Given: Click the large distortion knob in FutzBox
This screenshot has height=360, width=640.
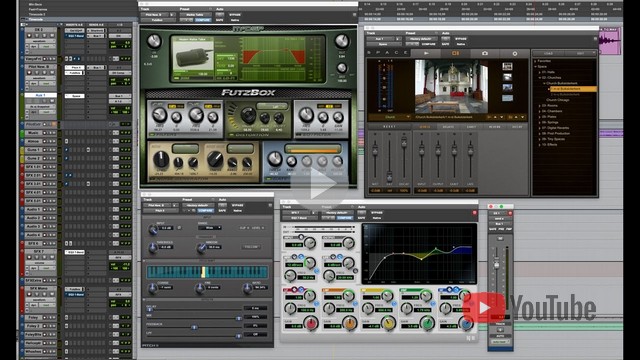Looking at the screenshot, I should coord(248,116).
